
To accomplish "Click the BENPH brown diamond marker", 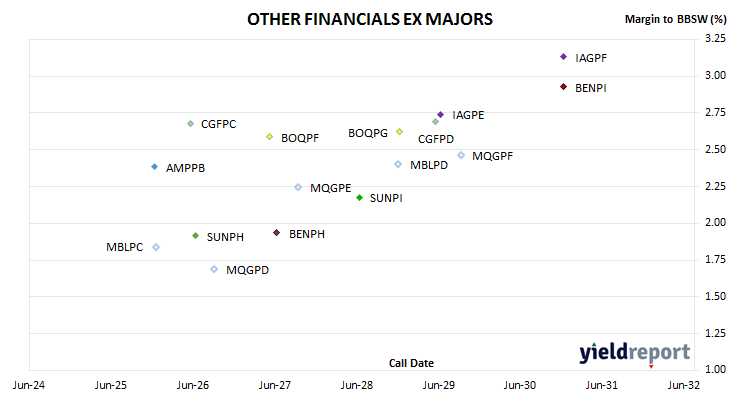I will tap(277, 233).
